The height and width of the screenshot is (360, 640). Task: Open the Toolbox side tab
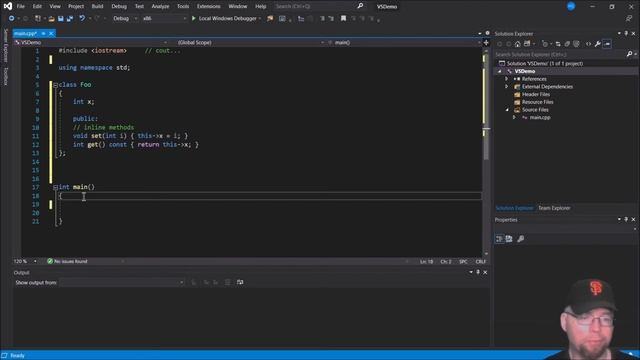6,76
